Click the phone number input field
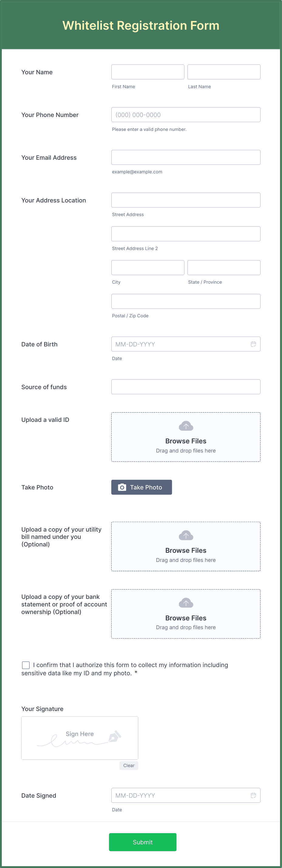This screenshot has width=282, height=868. tap(186, 115)
